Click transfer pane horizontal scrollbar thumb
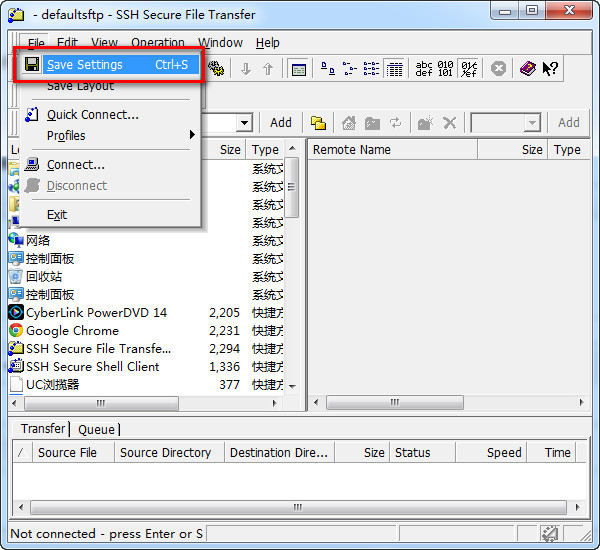600x550 pixels. coord(298,508)
